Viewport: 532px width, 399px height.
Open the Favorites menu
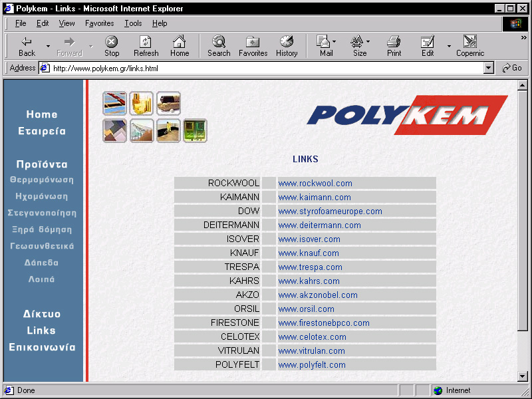[x=99, y=23]
